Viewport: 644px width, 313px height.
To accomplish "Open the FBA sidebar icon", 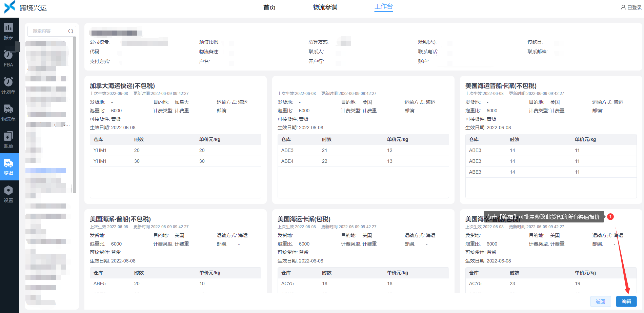I will (8, 58).
